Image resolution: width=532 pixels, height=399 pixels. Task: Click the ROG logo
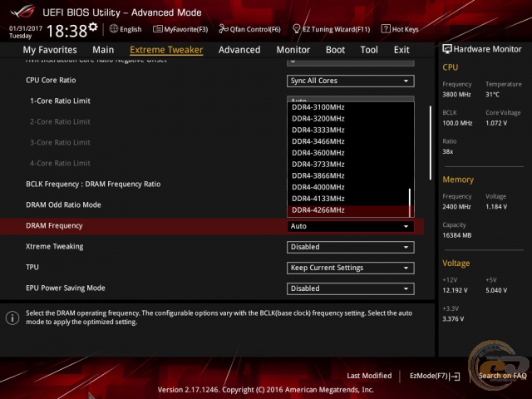point(22,12)
